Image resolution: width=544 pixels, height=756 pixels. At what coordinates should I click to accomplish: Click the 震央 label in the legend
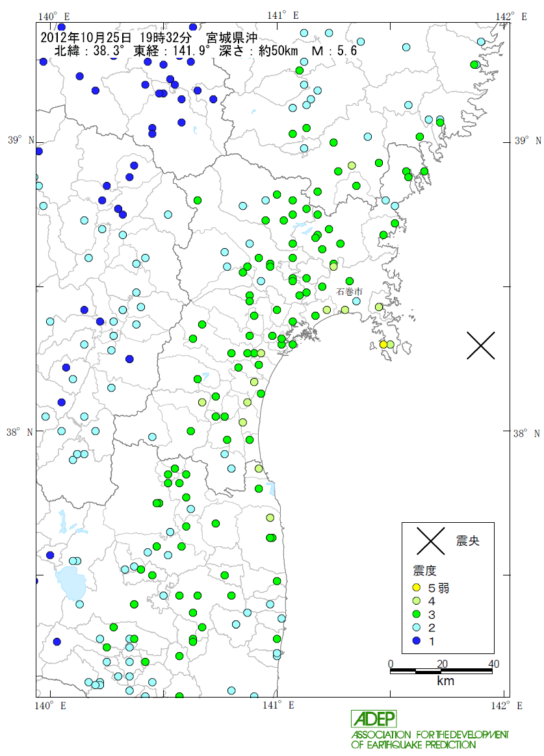click(468, 541)
